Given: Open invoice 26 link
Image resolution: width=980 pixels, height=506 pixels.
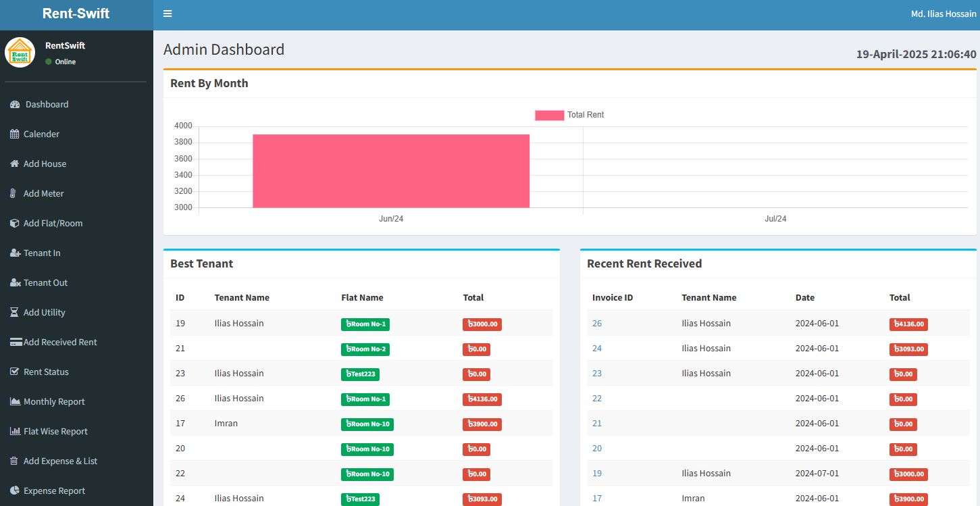Looking at the screenshot, I should pos(597,324).
